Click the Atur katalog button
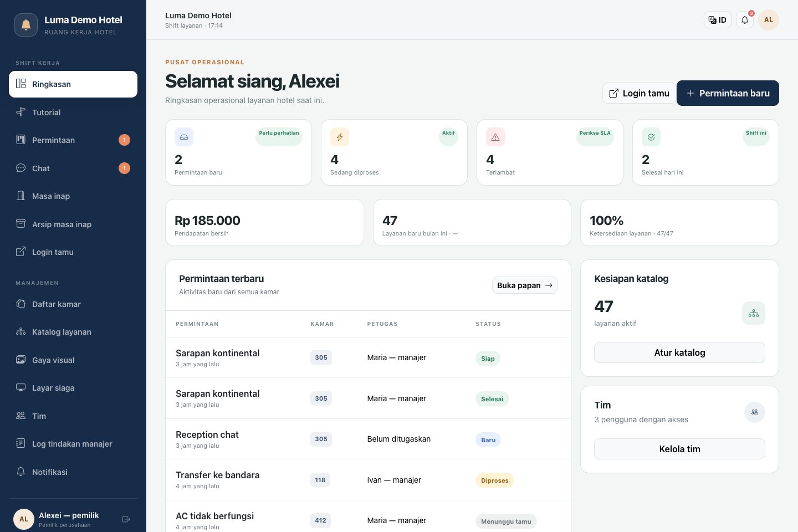This screenshot has width=798, height=532. (x=679, y=352)
